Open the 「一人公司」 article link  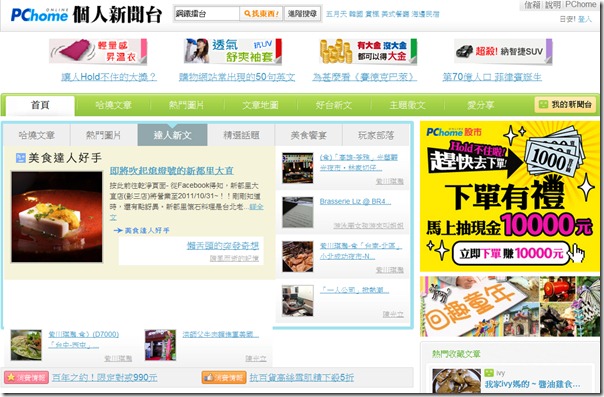(354, 290)
